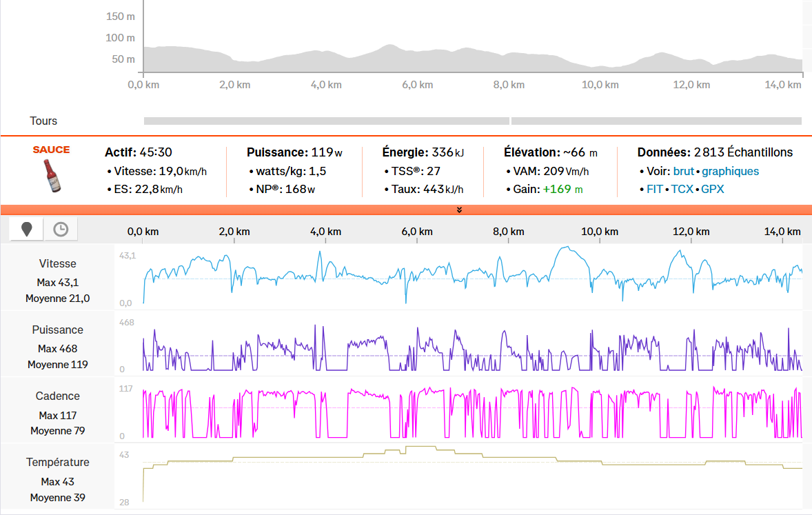
Task: Select the second lap bar in Tours
Action: (656, 121)
